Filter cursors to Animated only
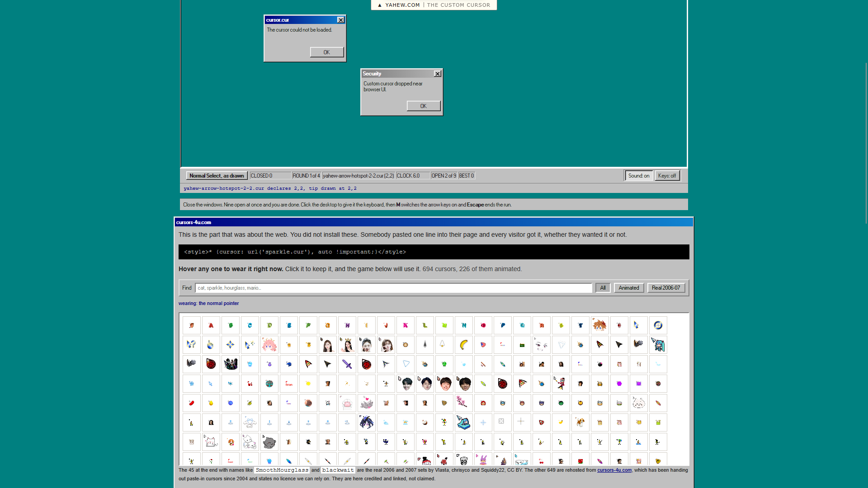Viewport: 868px width, 488px height. (x=629, y=288)
